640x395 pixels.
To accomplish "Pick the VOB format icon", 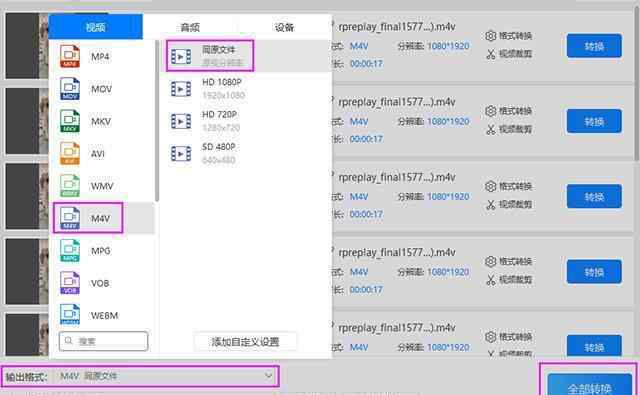I will coord(70,283).
